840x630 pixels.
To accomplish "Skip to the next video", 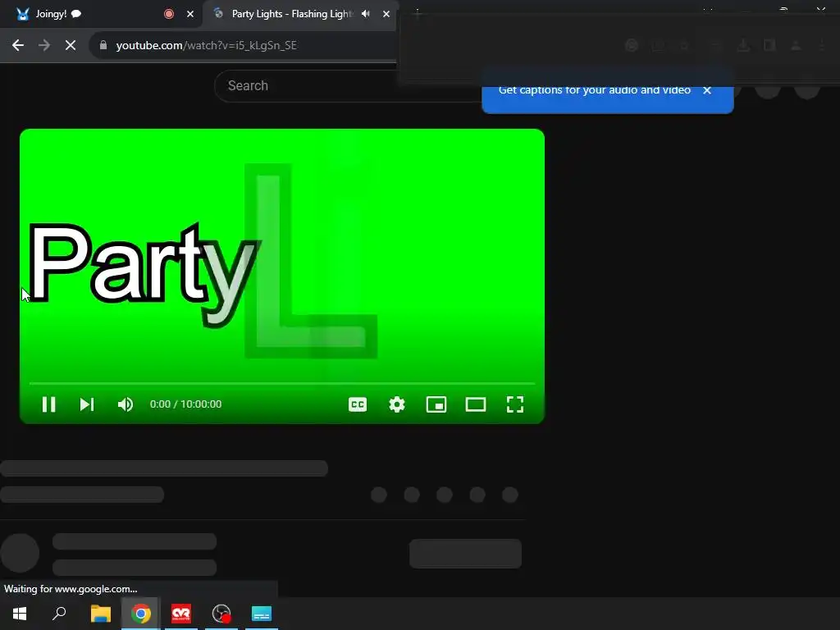I will [x=87, y=404].
